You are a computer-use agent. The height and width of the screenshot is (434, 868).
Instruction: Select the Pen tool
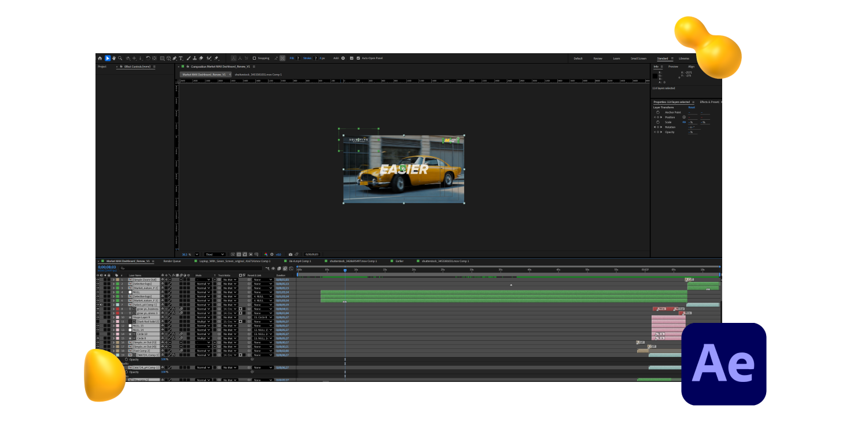point(175,58)
